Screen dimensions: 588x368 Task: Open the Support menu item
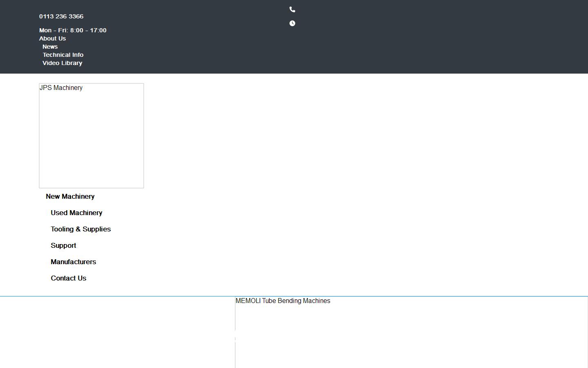pyautogui.click(x=63, y=245)
